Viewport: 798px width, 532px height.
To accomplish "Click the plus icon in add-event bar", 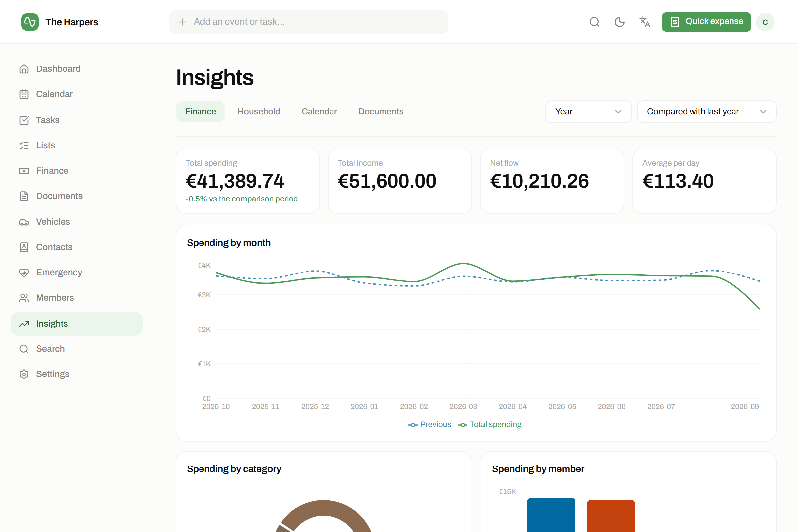I will pyautogui.click(x=182, y=22).
